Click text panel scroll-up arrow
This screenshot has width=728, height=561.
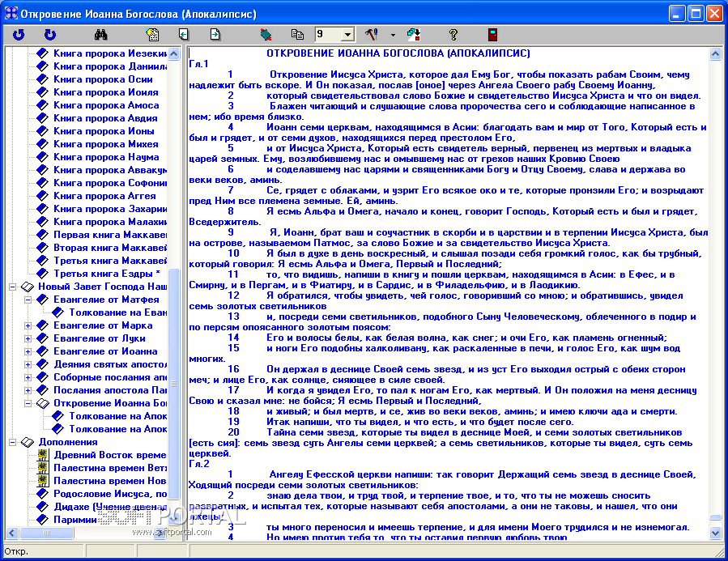(716, 53)
